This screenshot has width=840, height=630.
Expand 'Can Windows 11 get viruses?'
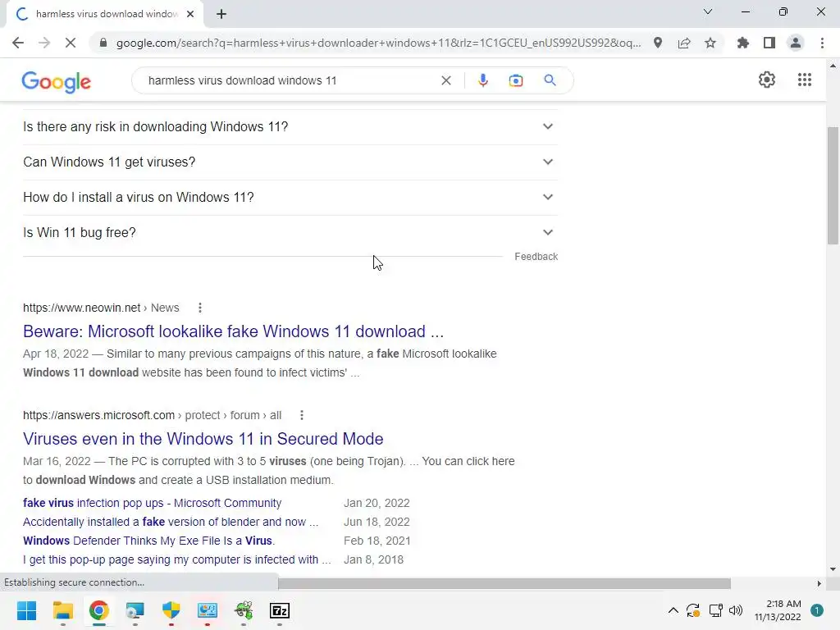click(290, 162)
